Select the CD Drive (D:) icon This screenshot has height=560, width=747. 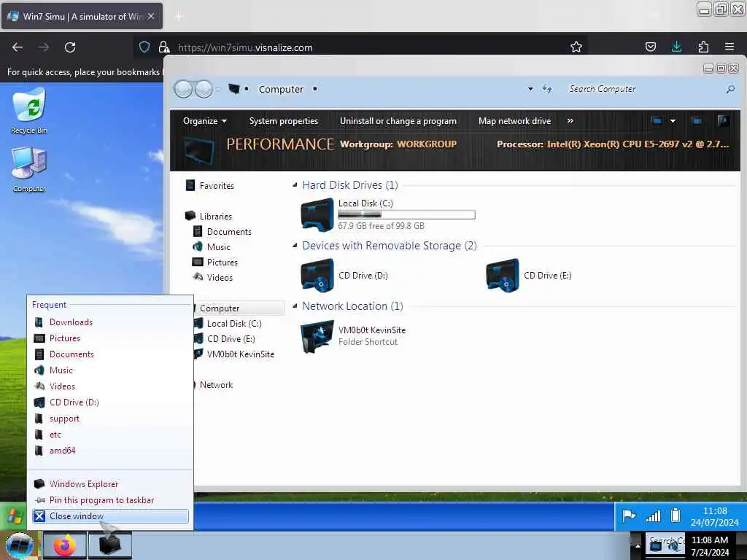coord(317,275)
